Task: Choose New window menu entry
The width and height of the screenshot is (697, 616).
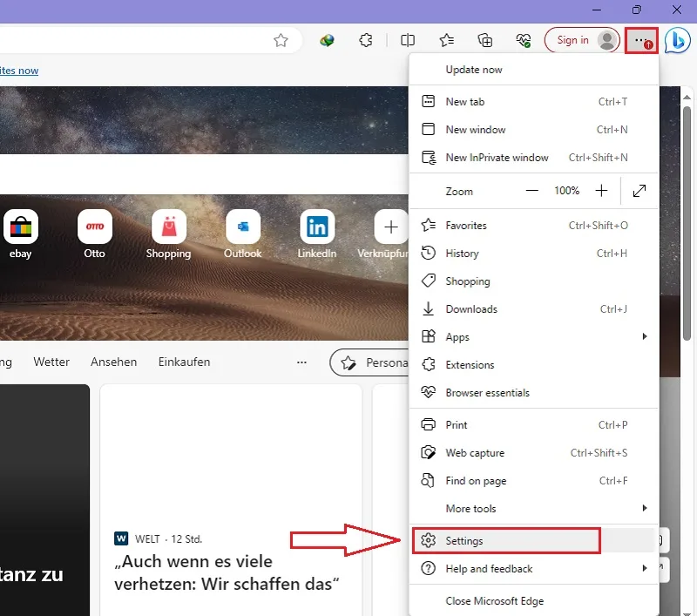Action: click(533, 130)
